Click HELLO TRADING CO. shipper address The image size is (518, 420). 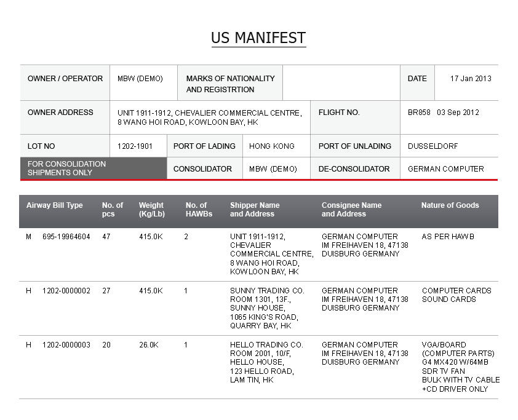click(x=266, y=362)
